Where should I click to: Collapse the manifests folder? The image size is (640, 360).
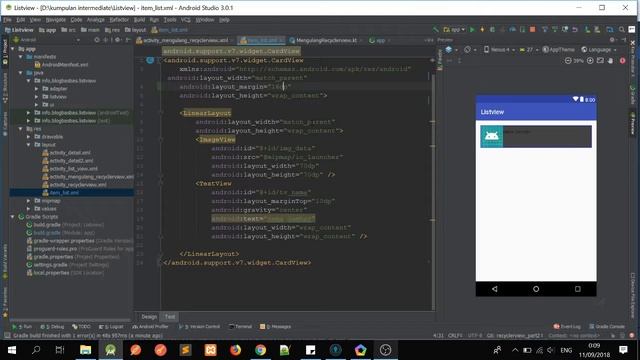click(x=20, y=57)
